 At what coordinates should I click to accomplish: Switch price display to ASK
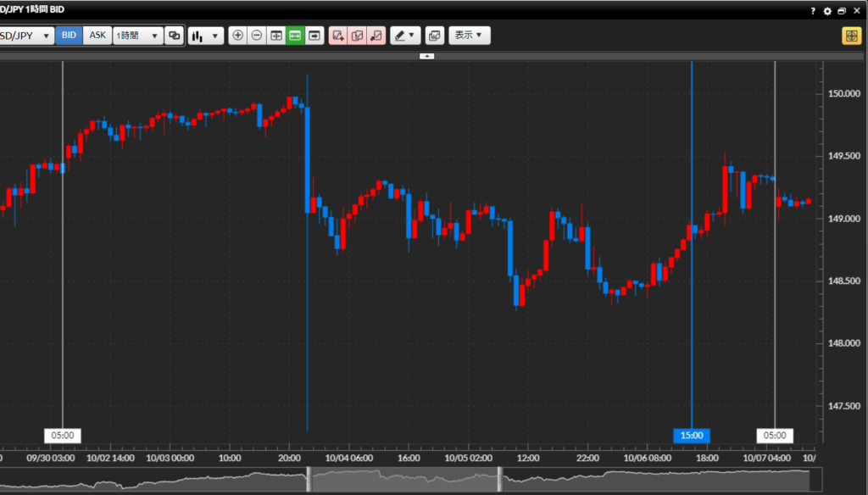pos(98,36)
